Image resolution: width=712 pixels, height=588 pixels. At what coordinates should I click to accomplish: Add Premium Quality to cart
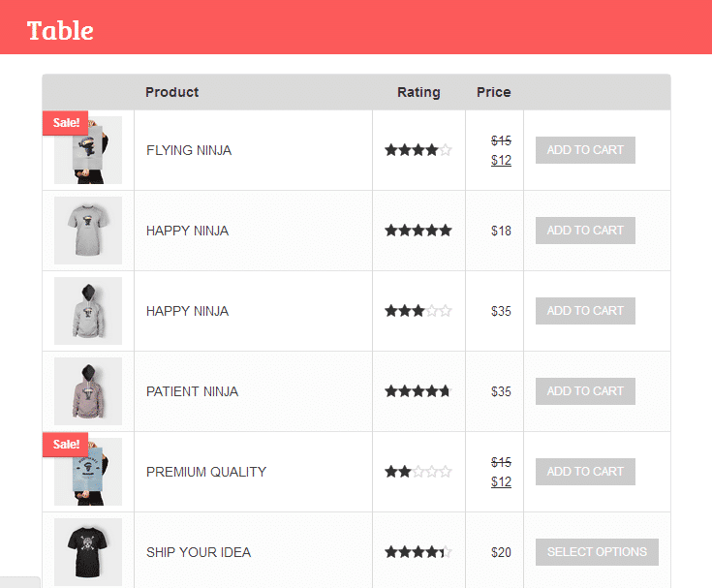tap(585, 472)
